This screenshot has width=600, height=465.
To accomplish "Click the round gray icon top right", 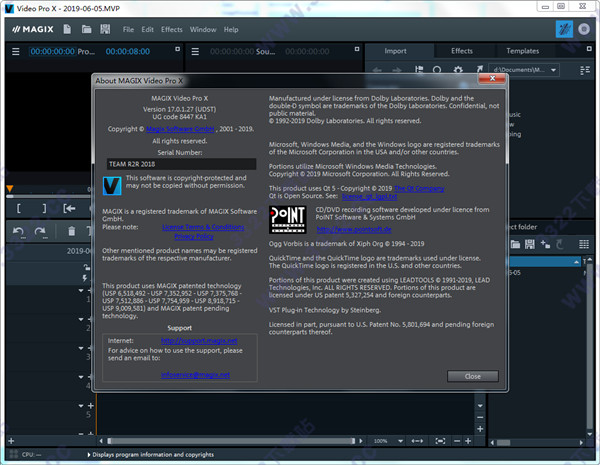I will point(584,29).
